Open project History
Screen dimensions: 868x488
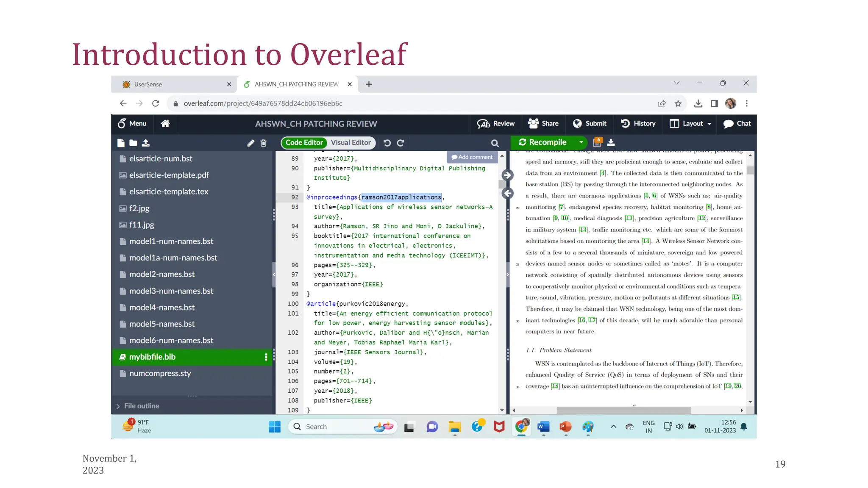[638, 123]
